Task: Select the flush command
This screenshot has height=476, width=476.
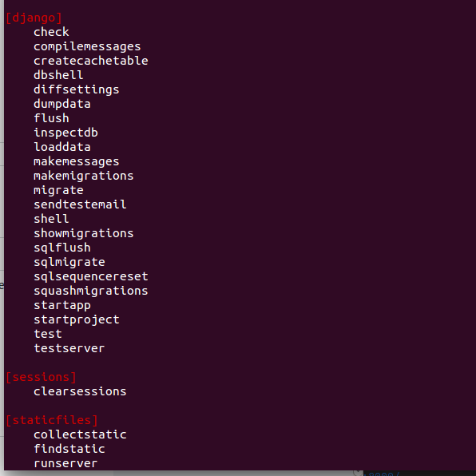Action: 51,118
